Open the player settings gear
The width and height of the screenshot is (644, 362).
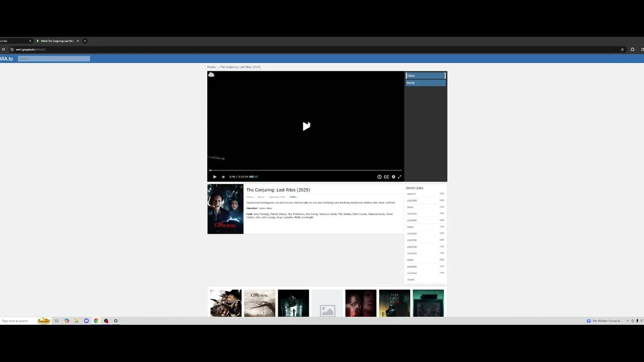coord(393,177)
